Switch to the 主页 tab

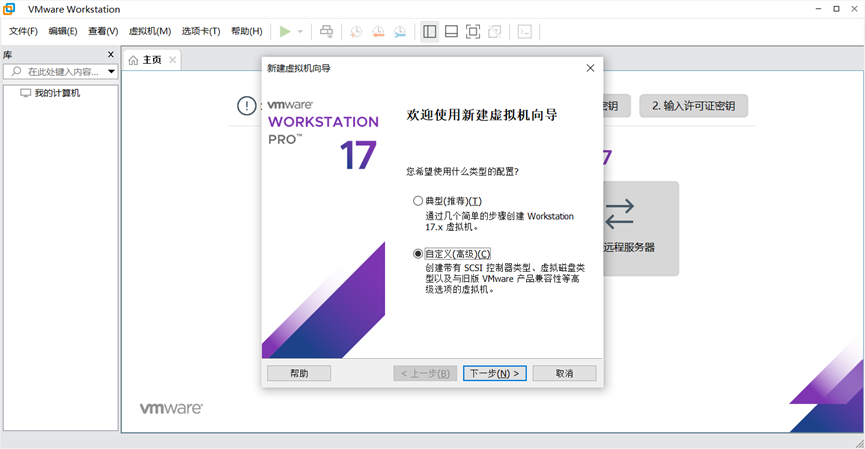(x=152, y=60)
